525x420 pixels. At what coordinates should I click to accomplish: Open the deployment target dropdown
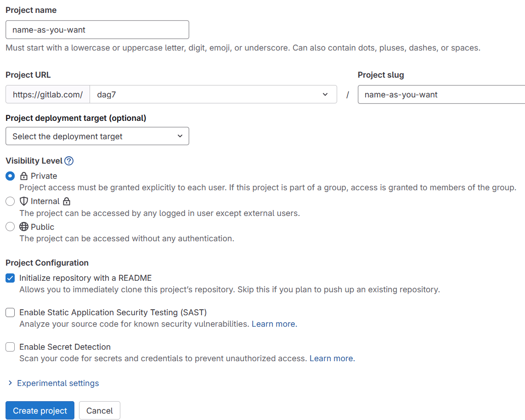(97, 136)
